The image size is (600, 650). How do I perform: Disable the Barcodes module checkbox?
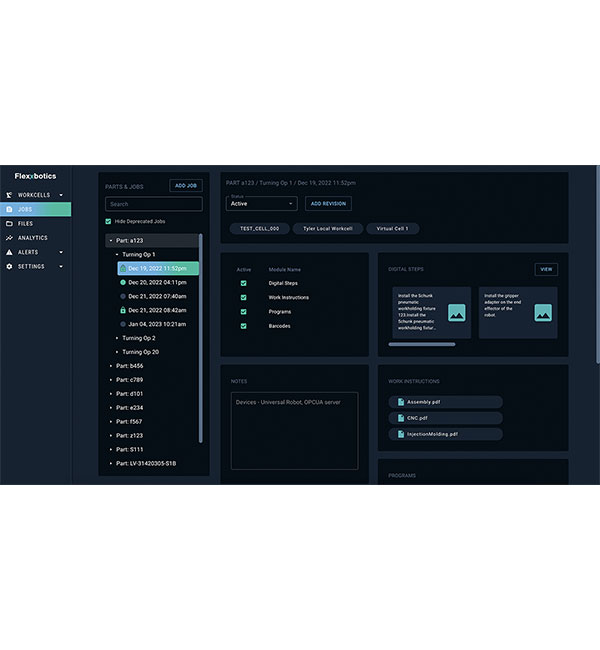coord(243,326)
